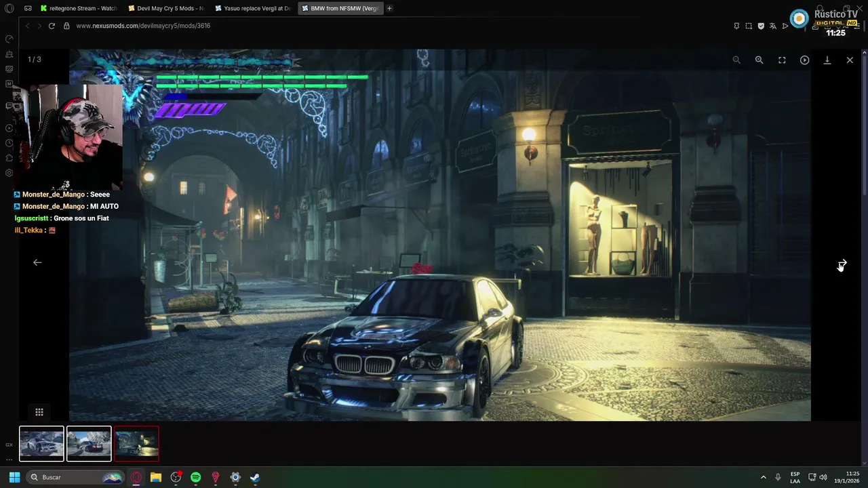Open the GX Corner gamepad icon
The image size is (868, 488).
tap(28, 8)
